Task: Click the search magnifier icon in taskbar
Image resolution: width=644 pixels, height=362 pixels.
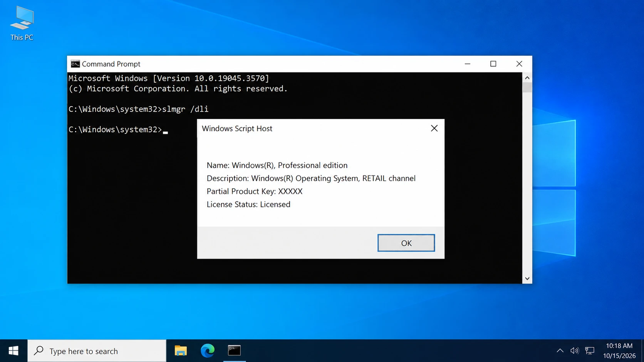Action: [x=39, y=350]
